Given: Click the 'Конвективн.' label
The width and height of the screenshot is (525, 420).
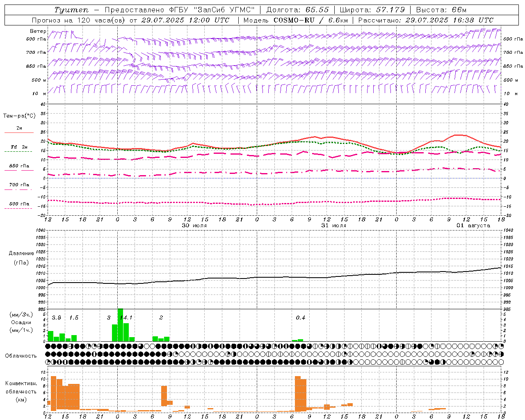Looking at the screenshot, I should (x=21, y=383).
